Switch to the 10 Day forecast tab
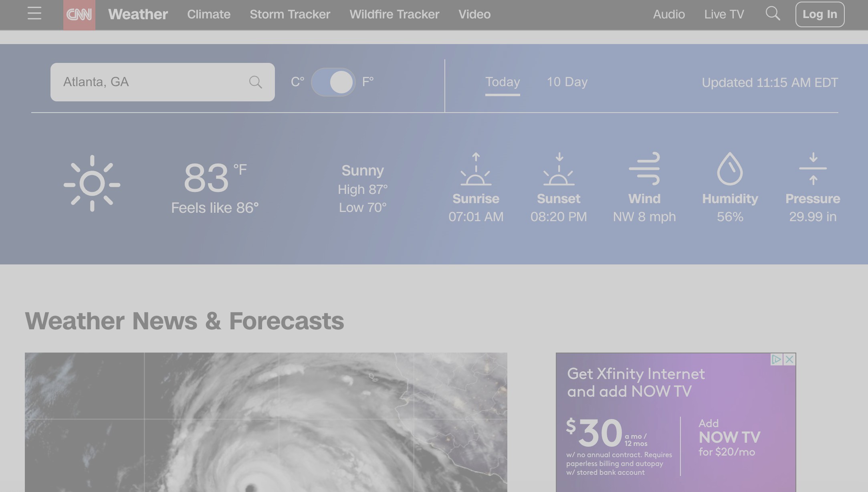The width and height of the screenshot is (868, 492). (567, 82)
